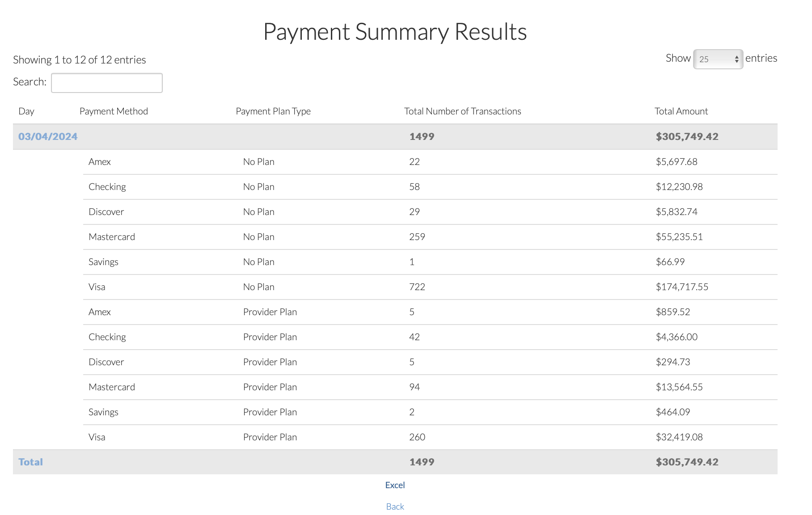Click into the Search input field
812x515 pixels.
(107, 83)
